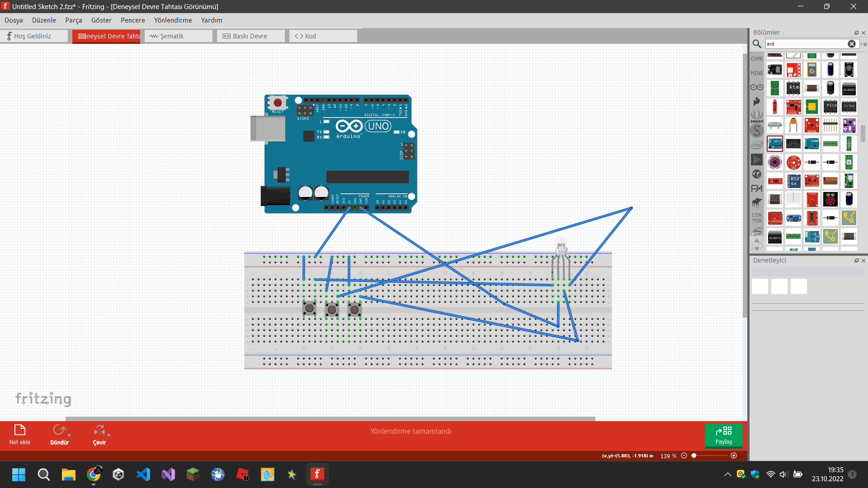The width and height of the screenshot is (868, 488).
Task: Switch to the Şematik tab
Action: (178, 36)
